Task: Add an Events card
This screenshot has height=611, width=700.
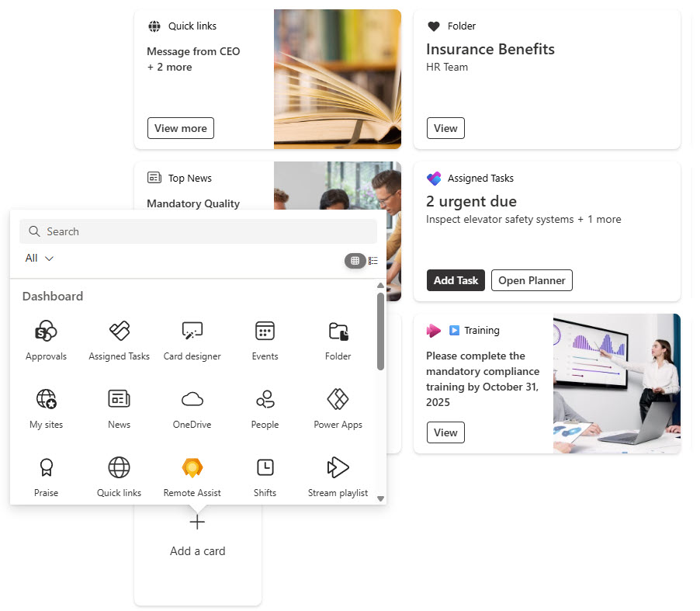Action: [265, 340]
